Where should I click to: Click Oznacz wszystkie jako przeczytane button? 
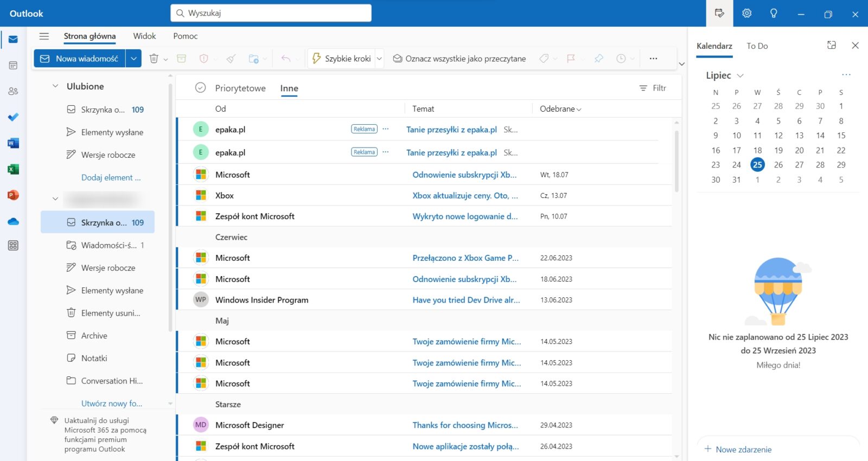tap(459, 59)
